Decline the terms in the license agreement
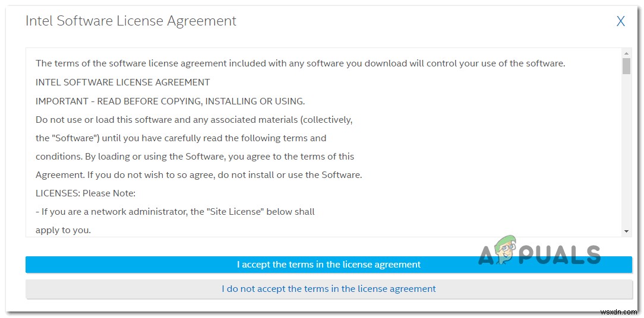The image size is (644, 318). click(x=329, y=289)
